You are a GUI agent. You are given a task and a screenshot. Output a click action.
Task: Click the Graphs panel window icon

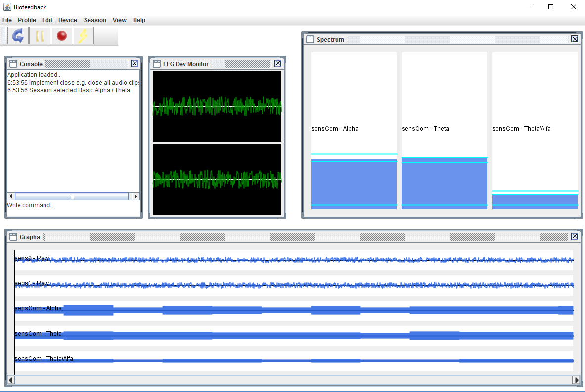pyautogui.click(x=13, y=237)
